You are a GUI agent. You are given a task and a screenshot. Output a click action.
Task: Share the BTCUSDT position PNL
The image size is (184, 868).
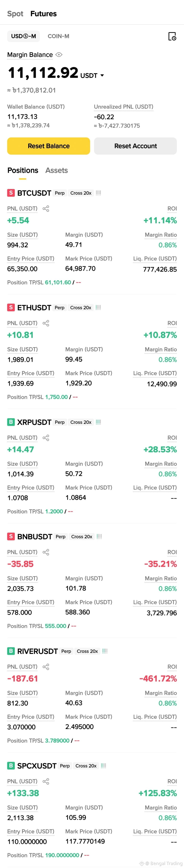click(x=46, y=208)
